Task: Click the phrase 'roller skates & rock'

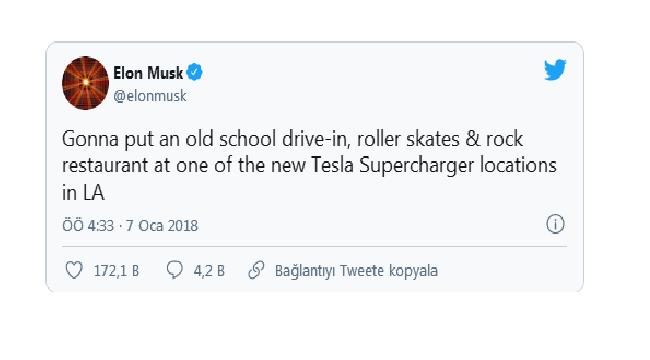Action: pos(439,139)
